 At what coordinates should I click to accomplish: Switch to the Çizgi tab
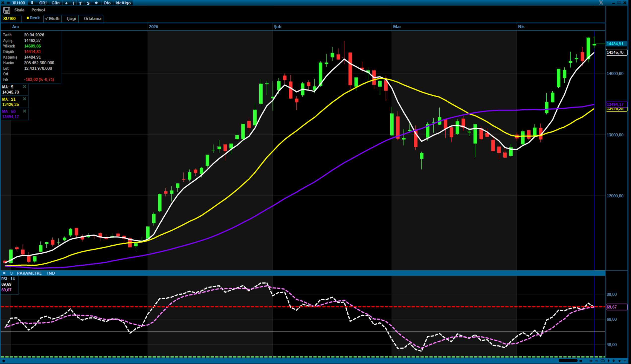point(71,19)
